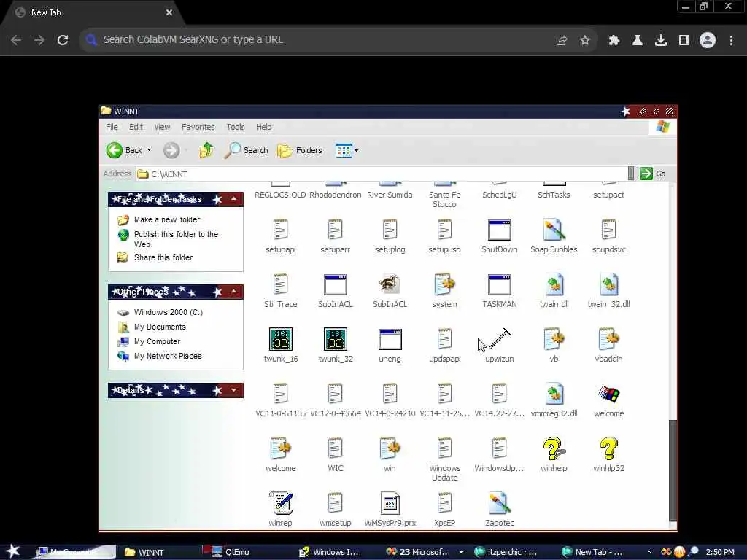Screen dimensions: 747x560
Task: Open the 23 Microsoft taskbar group dropdown
Action: [x=461, y=552]
